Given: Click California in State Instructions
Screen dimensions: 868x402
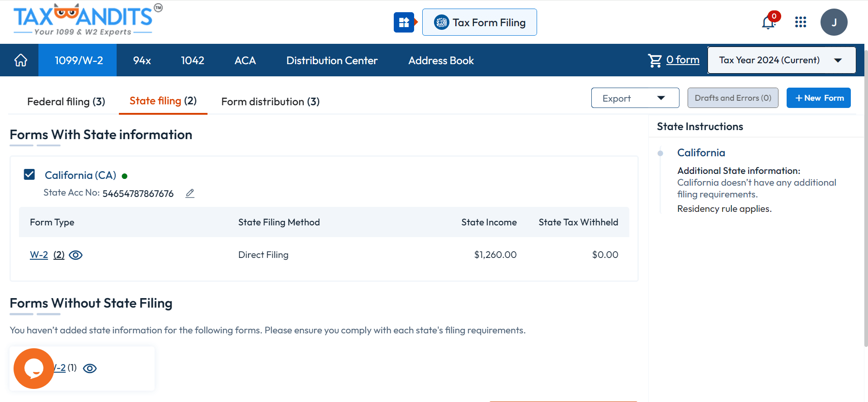Looking at the screenshot, I should click(x=701, y=153).
